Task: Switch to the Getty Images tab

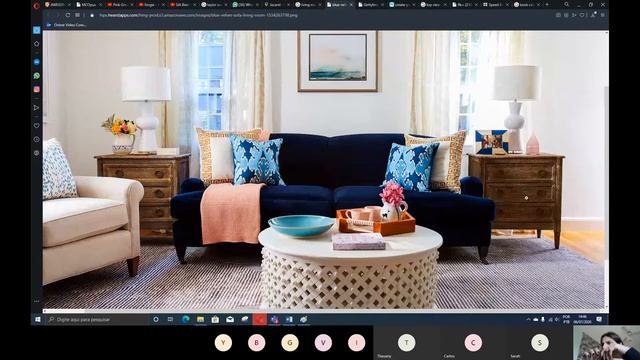Action: tap(370, 5)
